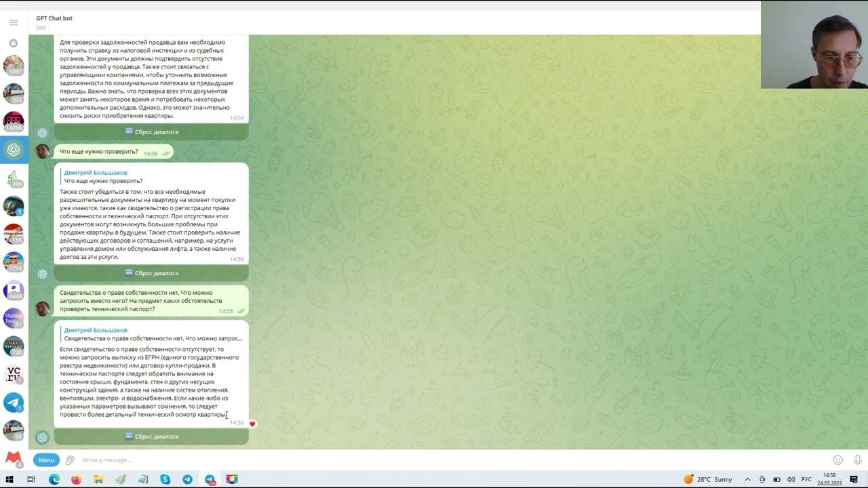Open the chat with 155 unread badge
The width and height of the screenshot is (868, 488).
pos(13,234)
